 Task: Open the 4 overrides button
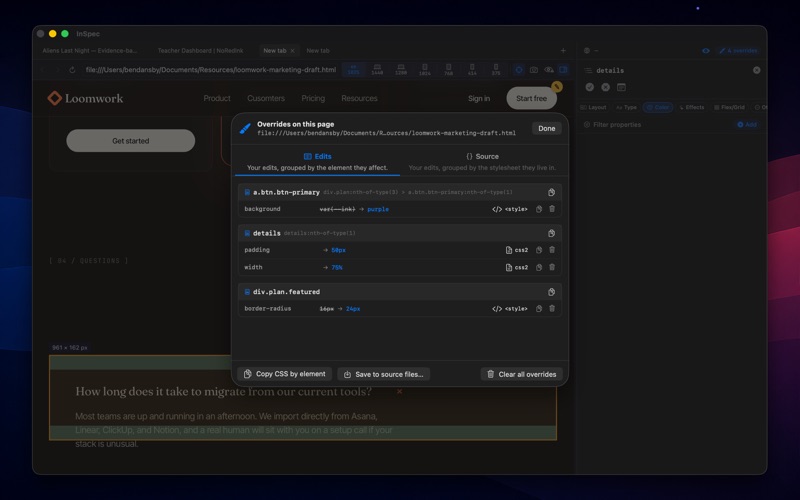[x=738, y=51]
